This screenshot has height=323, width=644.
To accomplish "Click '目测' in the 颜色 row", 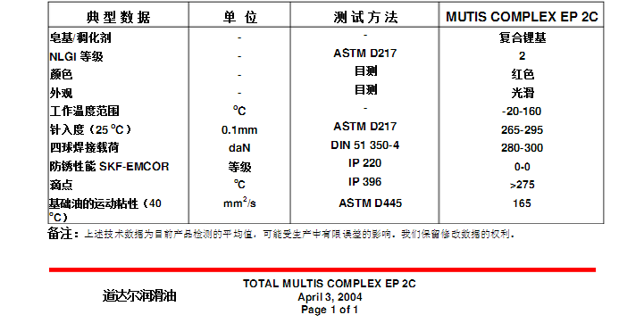I will pyautogui.click(x=365, y=71).
